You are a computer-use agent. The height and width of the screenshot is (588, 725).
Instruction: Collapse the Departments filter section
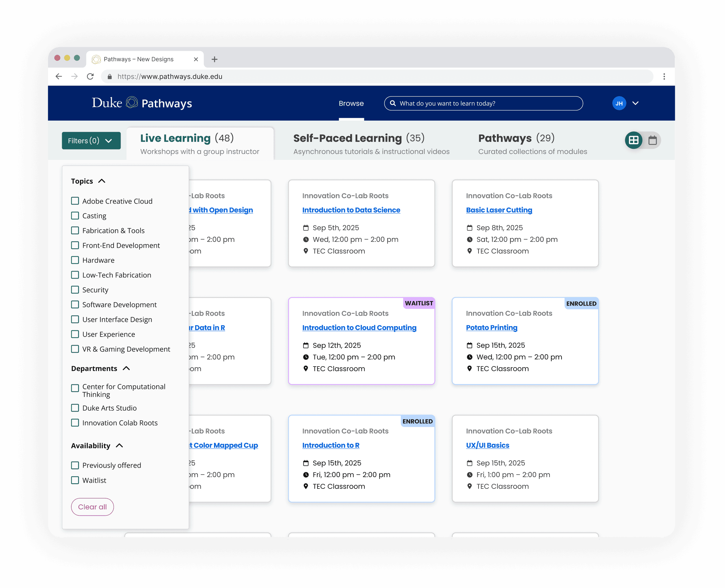pos(126,368)
